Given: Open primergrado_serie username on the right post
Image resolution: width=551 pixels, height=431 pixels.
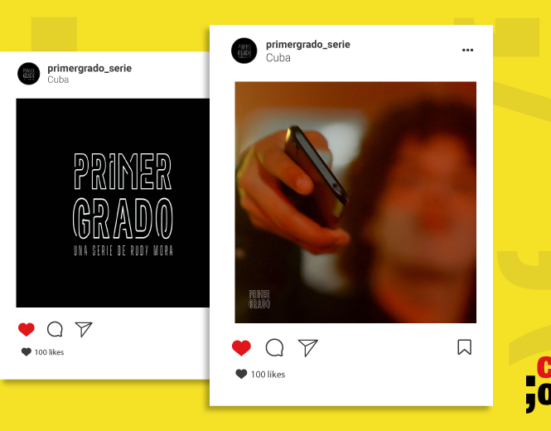Looking at the screenshot, I should pyautogui.click(x=308, y=45).
